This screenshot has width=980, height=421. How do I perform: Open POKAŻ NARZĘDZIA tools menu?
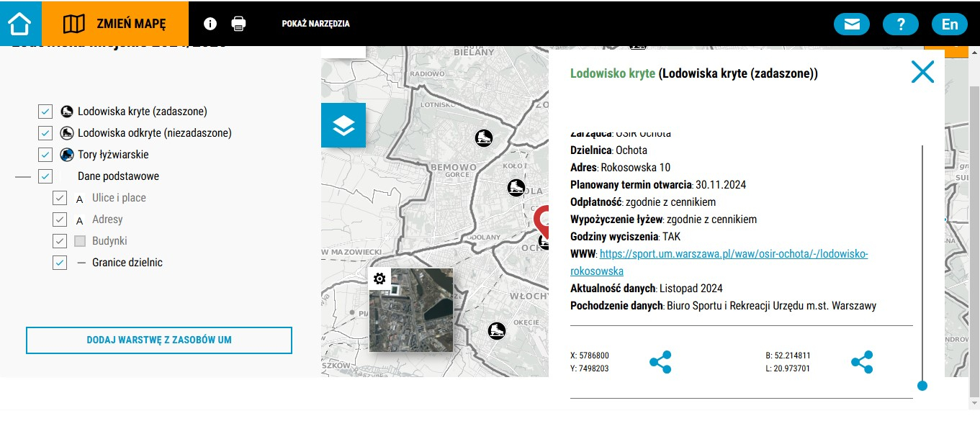[316, 24]
